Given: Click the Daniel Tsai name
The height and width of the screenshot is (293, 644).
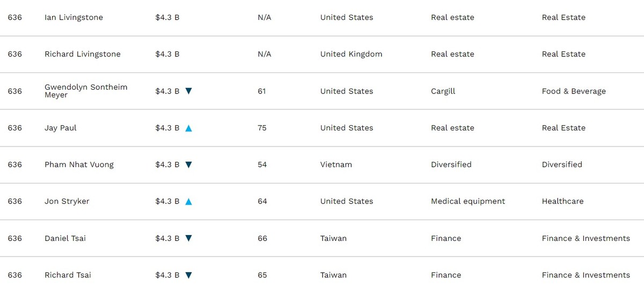Looking at the screenshot, I should pos(65,238).
